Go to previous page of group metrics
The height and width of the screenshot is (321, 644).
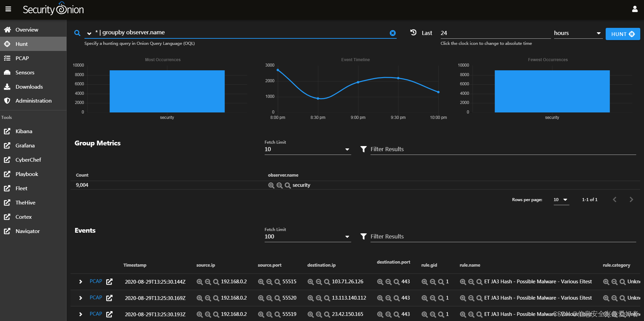point(614,199)
